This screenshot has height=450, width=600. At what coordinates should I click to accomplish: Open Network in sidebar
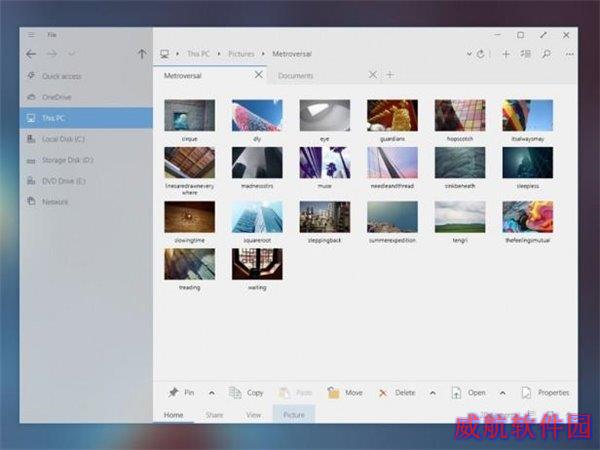(86, 202)
